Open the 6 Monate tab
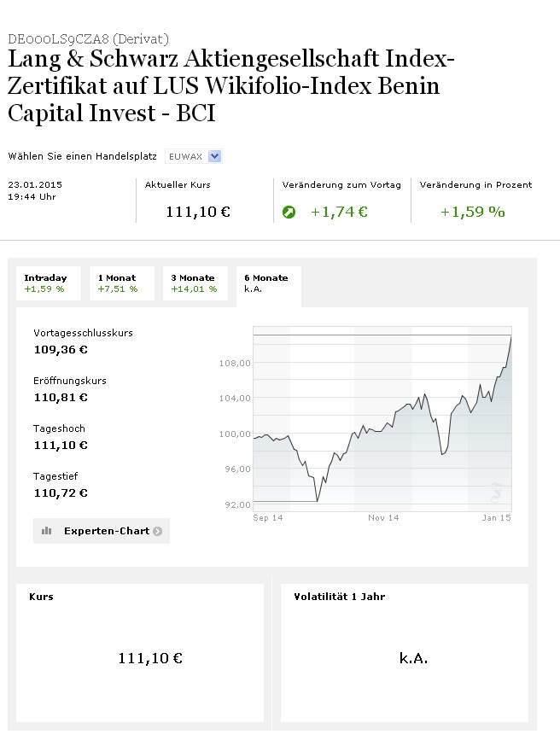This screenshot has height=746, width=560. 268,283
